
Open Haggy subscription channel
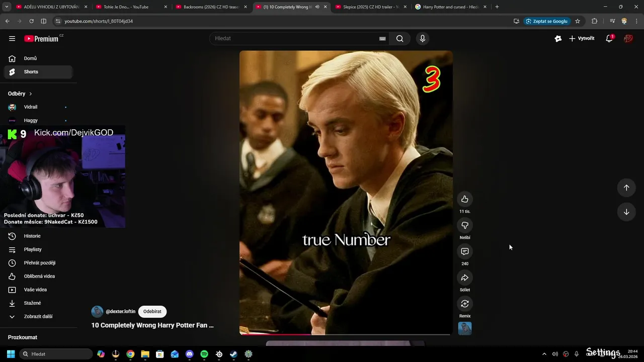pos(38,120)
